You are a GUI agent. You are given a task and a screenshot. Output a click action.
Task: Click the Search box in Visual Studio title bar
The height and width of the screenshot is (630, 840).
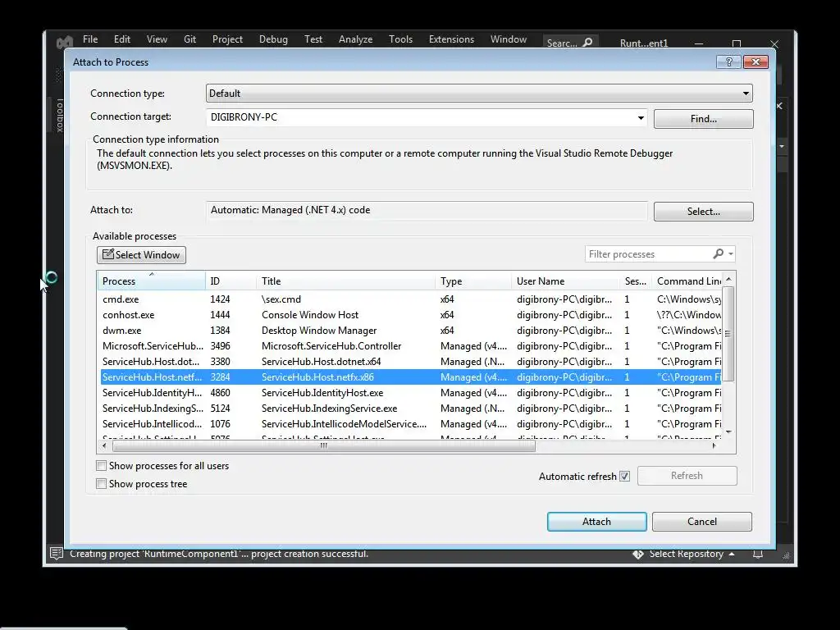tap(570, 43)
